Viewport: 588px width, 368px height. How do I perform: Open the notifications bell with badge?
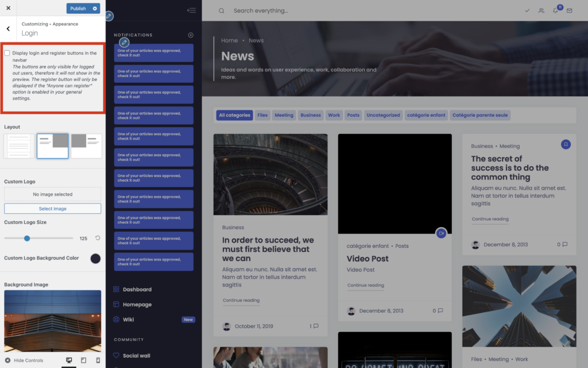coord(556,10)
